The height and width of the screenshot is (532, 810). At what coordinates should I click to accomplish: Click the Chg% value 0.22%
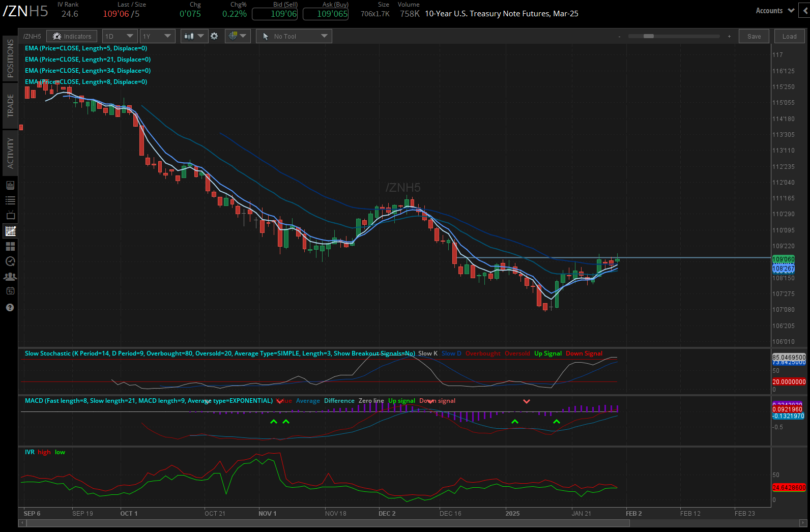click(x=235, y=14)
